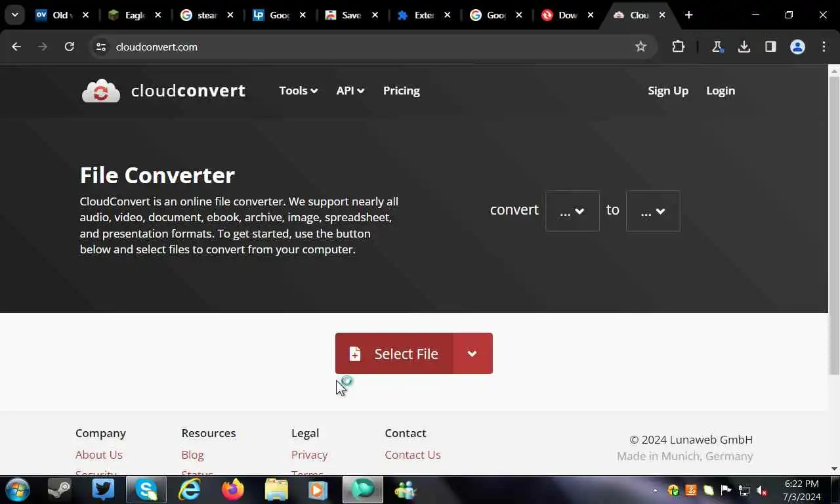Reload the page with the refresh icon
The image size is (840, 504).
(69, 47)
